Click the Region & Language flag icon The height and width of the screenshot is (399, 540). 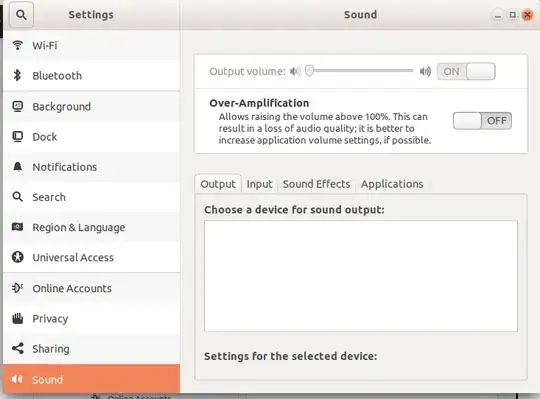[18, 227]
